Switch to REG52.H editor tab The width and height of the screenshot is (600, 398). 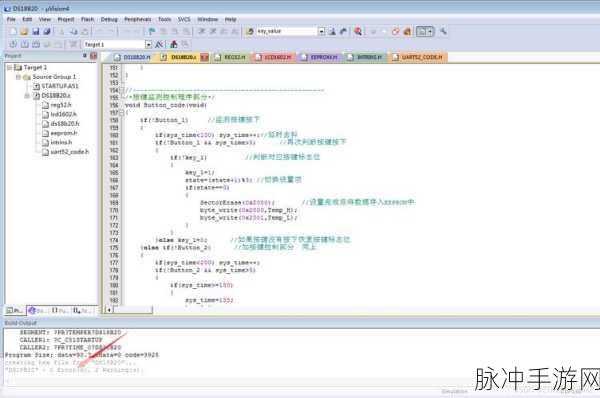(230, 57)
